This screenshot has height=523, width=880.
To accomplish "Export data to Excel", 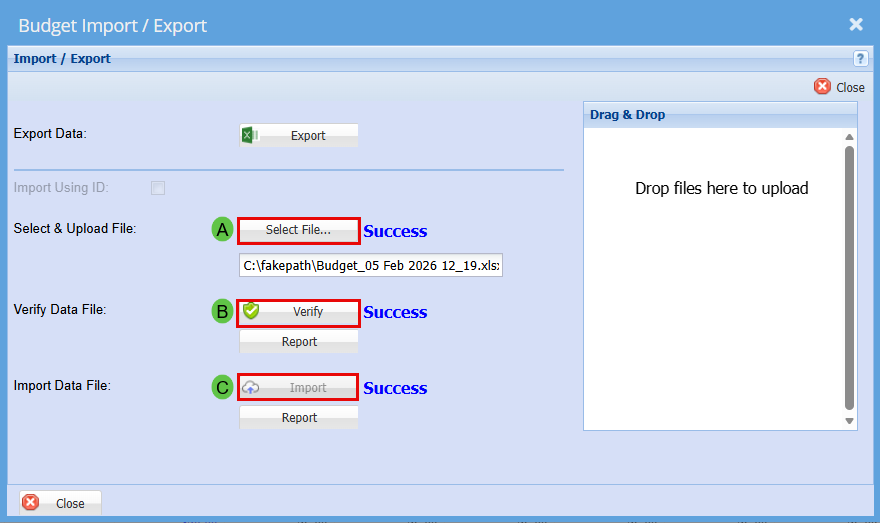I will (x=299, y=135).
